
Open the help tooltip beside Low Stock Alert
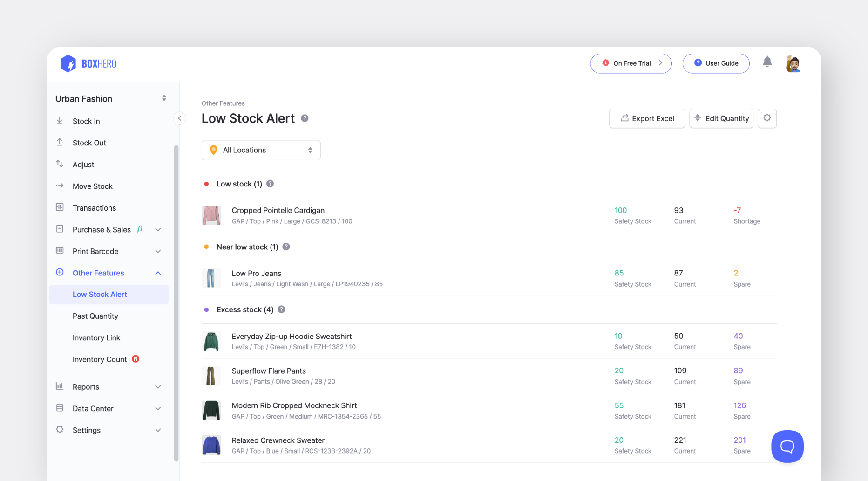coord(305,118)
